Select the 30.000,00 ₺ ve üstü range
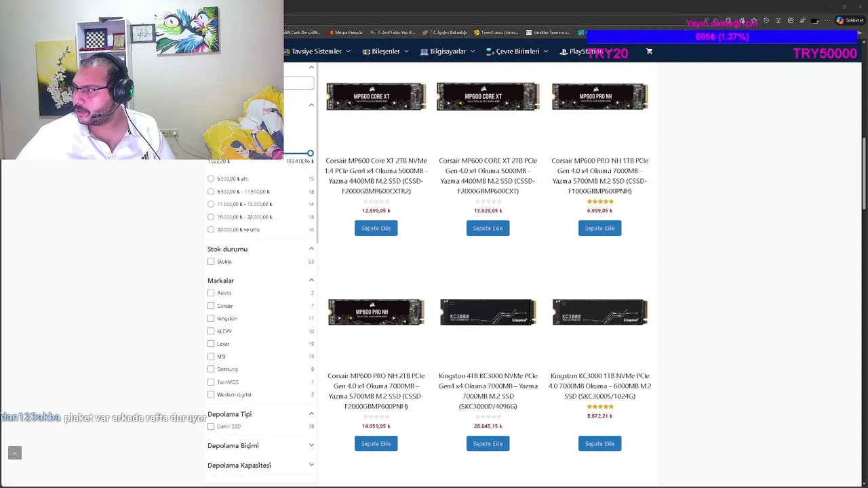This screenshot has width=868, height=488. [211, 230]
